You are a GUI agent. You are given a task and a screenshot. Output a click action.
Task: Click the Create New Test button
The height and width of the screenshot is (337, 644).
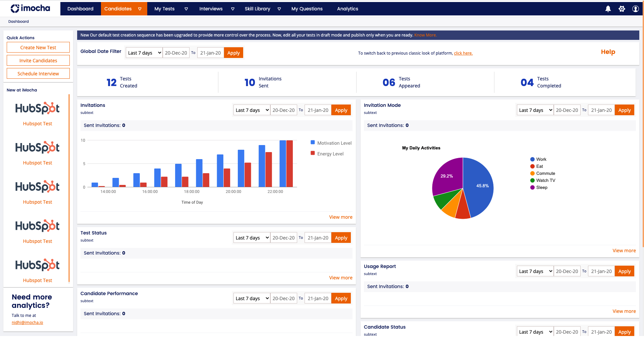point(38,48)
